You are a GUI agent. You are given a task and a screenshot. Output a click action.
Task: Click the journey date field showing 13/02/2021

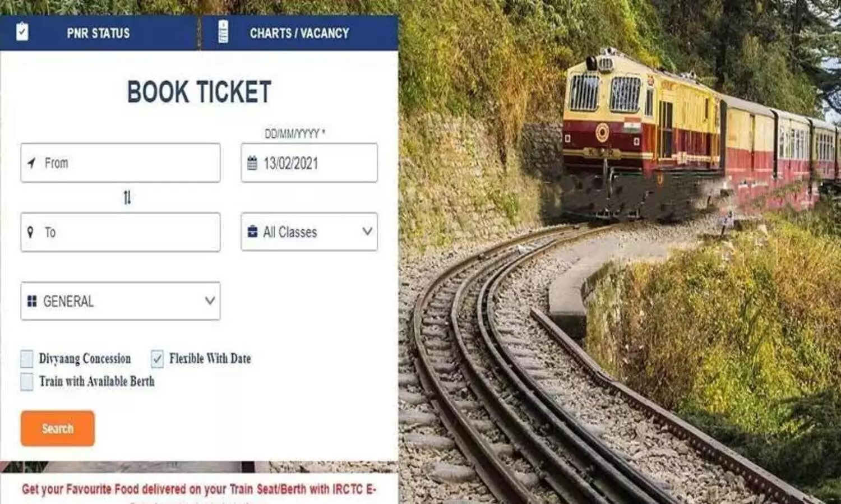(309, 163)
